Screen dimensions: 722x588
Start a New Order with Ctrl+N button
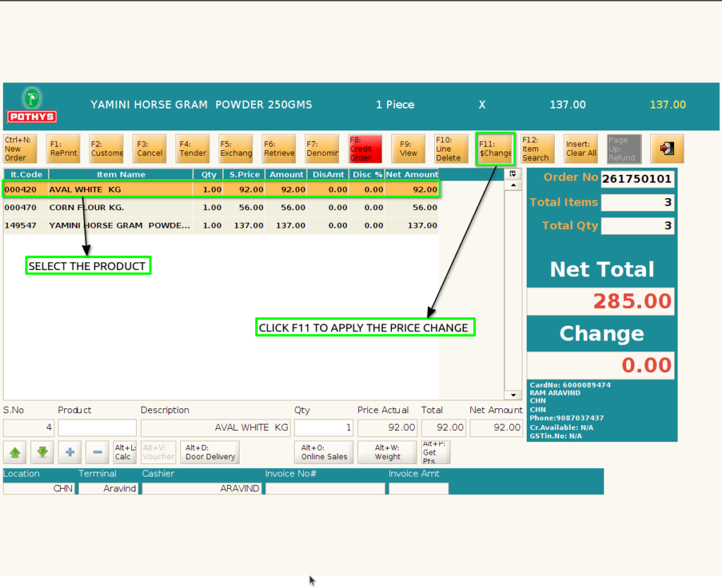coord(20,149)
